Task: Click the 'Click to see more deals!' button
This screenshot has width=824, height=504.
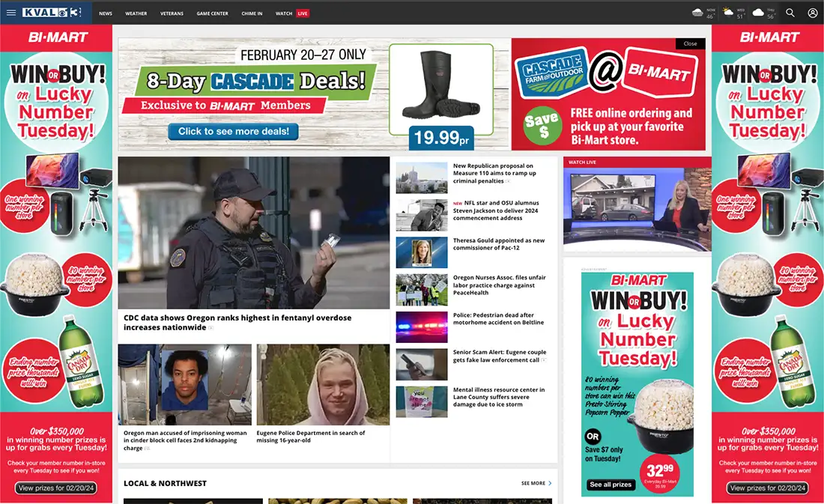Action: pyautogui.click(x=233, y=131)
